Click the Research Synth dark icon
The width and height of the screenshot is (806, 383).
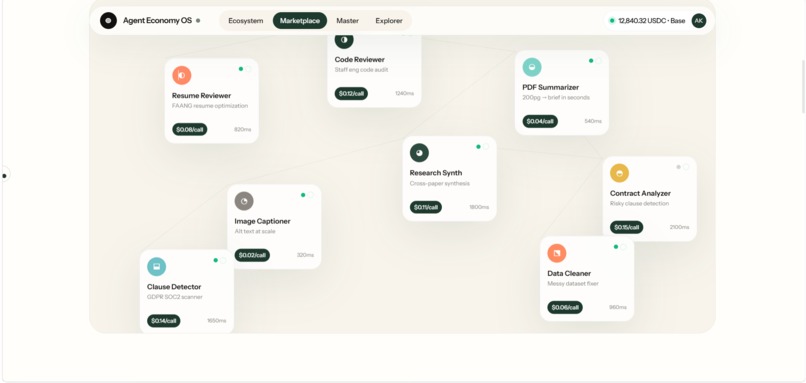pos(419,153)
